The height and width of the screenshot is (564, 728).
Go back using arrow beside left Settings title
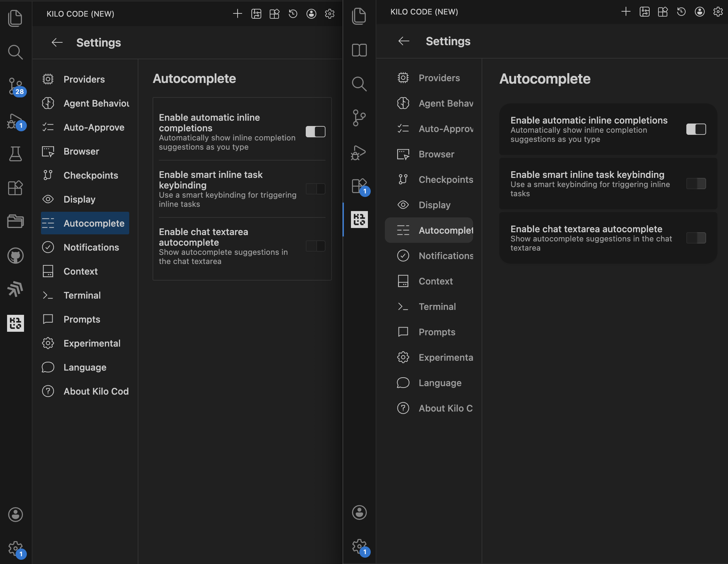click(57, 43)
